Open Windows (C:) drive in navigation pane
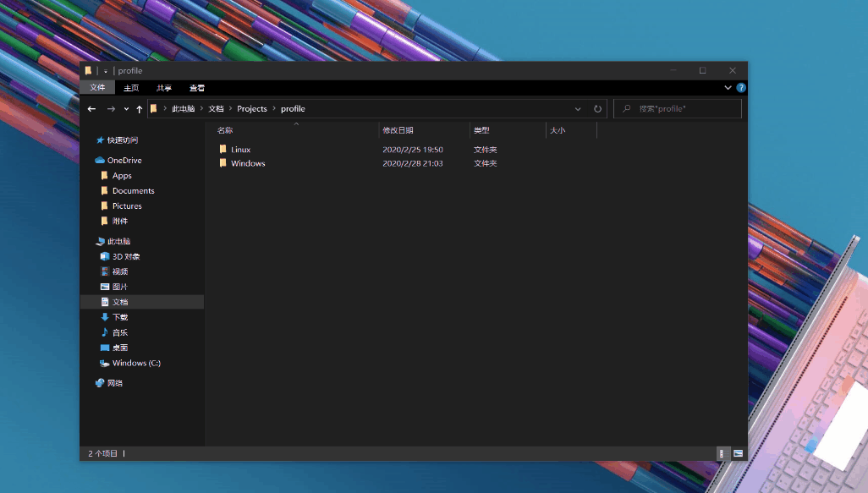The height and width of the screenshot is (493, 868). pyautogui.click(x=136, y=364)
